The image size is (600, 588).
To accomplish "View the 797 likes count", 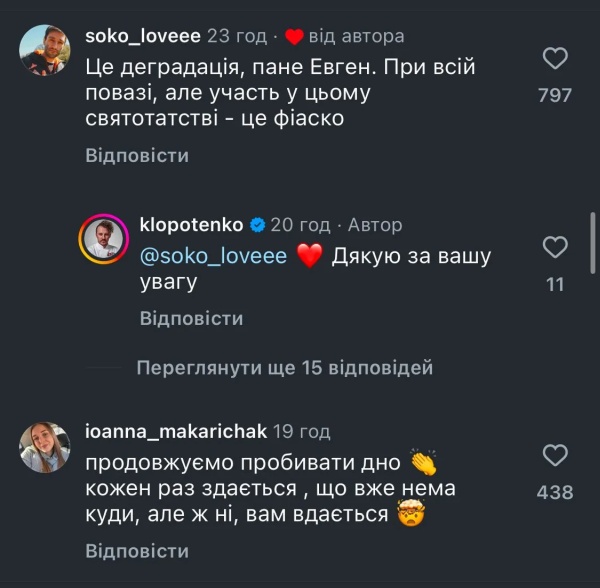I will click(555, 95).
